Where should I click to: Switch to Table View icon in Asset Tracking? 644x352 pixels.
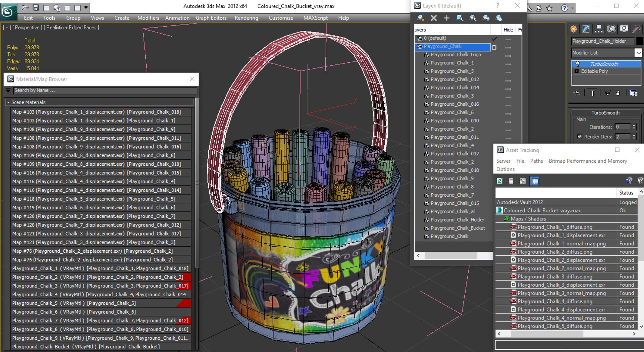tap(535, 181)
